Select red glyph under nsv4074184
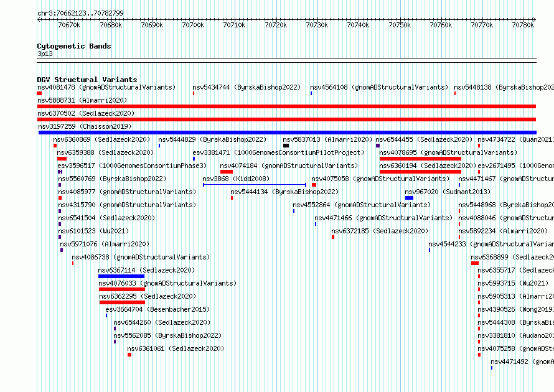This screenshot has height=392, width=554. pyautogui.click(x=227, y=172)
